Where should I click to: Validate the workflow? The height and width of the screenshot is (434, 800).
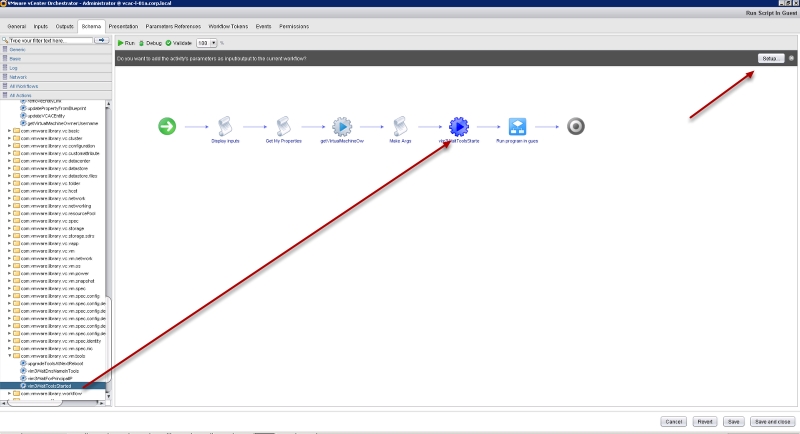(x=179, y=43)
